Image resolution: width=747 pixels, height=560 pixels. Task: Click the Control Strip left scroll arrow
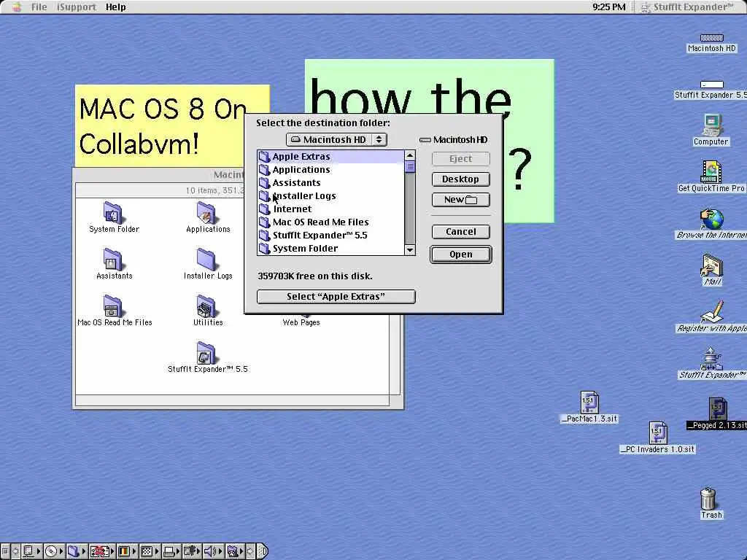coord(16,551)
